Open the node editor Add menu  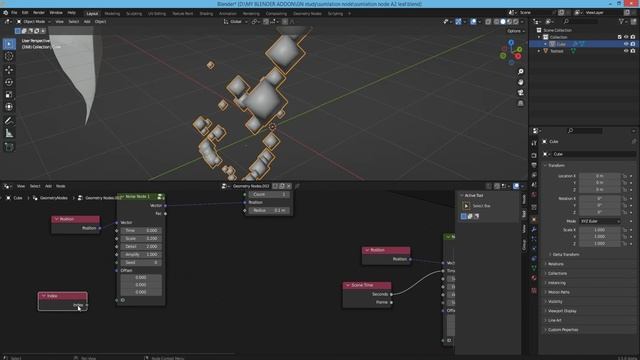tap(48, 186)
